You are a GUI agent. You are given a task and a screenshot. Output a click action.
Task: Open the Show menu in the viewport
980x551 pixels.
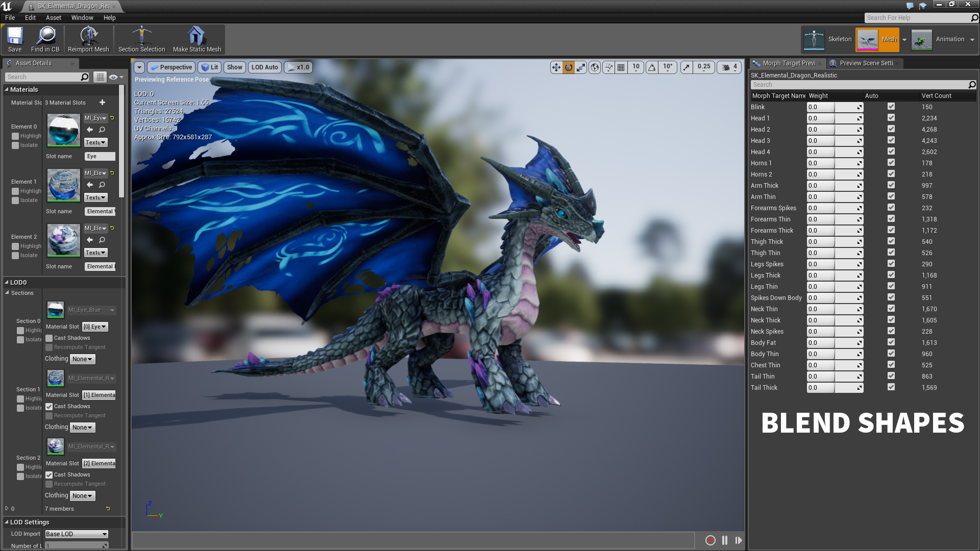pos(234,67)
